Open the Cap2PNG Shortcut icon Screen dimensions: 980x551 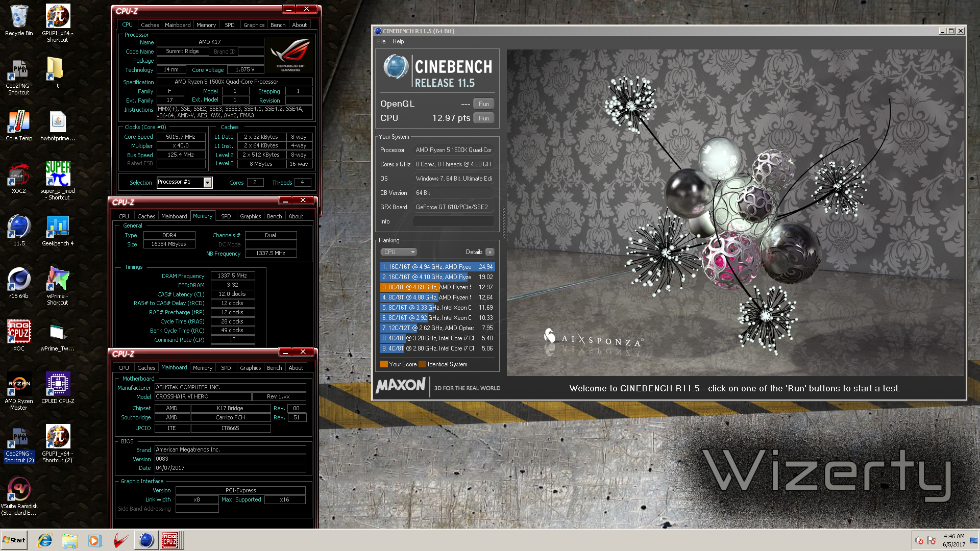click(19, 76)
